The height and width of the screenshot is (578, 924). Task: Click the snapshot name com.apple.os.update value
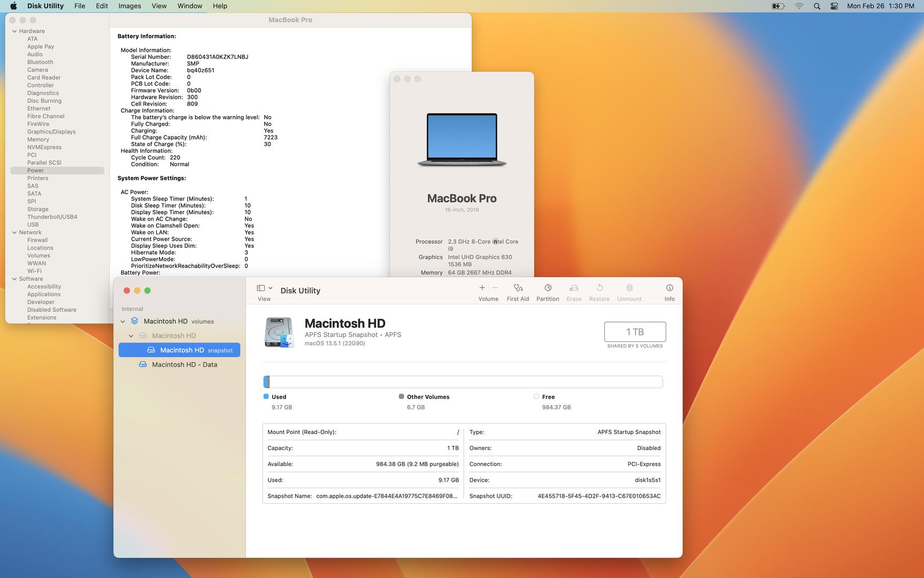[x=387, y=496]
